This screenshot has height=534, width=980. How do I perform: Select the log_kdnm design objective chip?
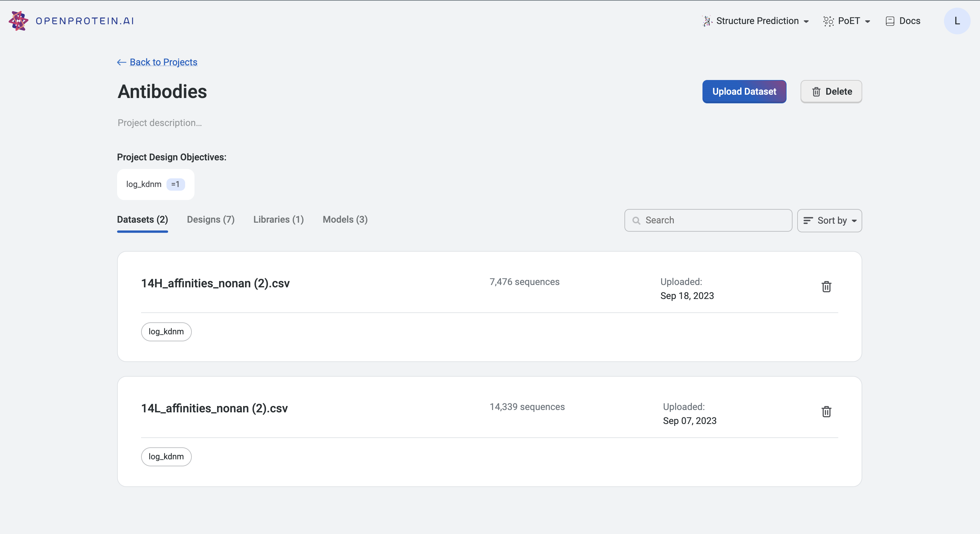point(155,184)
